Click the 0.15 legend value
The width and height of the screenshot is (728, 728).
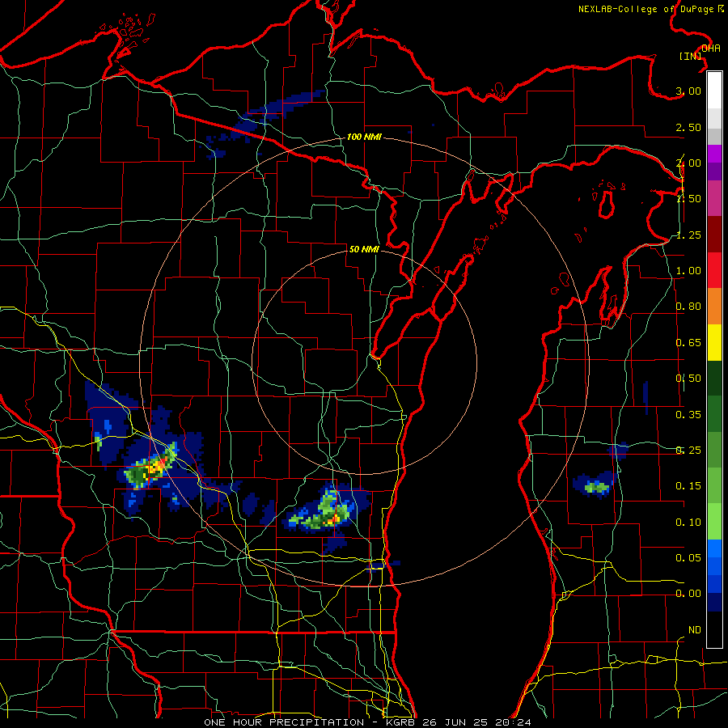688,486
